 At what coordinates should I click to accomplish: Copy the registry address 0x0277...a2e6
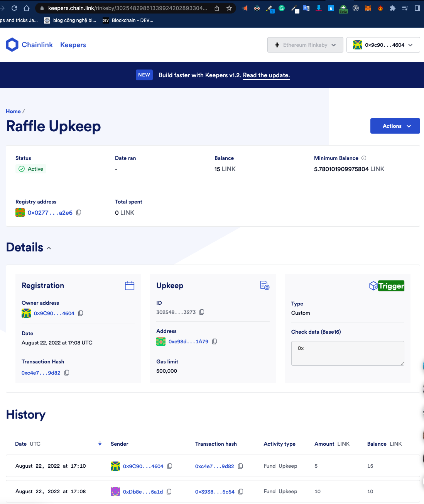point(79,212)
